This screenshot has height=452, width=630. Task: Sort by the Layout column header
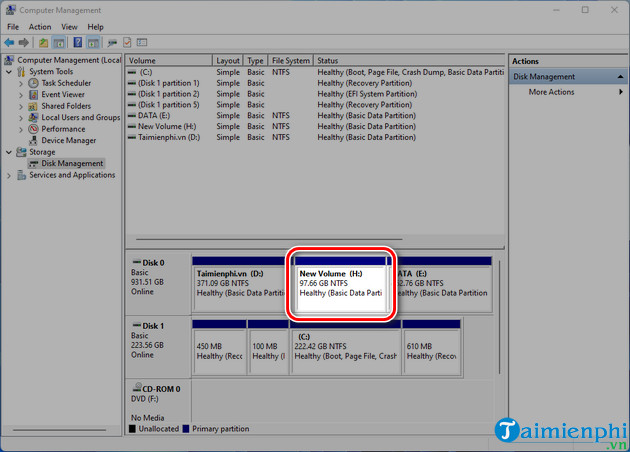(x=227, y=61)
